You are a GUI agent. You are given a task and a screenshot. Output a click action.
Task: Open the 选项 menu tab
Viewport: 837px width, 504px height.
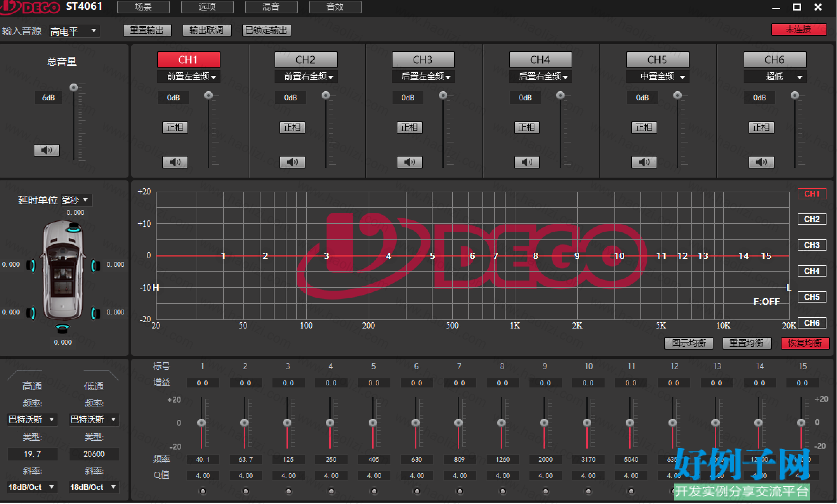click(207, 7)
